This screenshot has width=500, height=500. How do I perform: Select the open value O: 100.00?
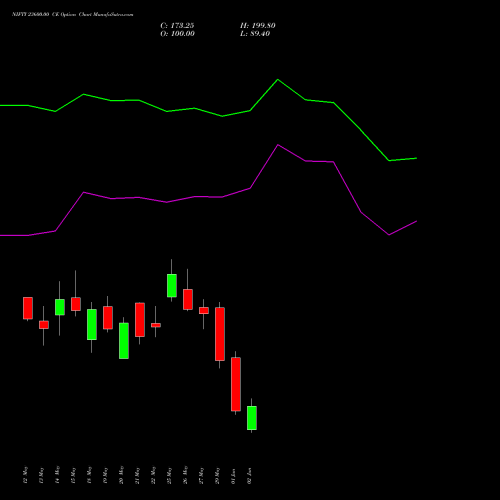click(x=177, y=34)
